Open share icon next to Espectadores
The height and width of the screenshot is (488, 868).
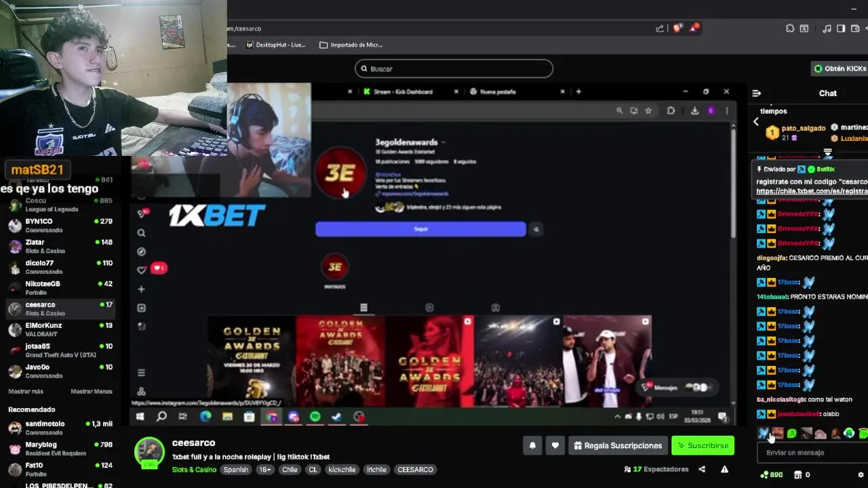tap(702, 469)
